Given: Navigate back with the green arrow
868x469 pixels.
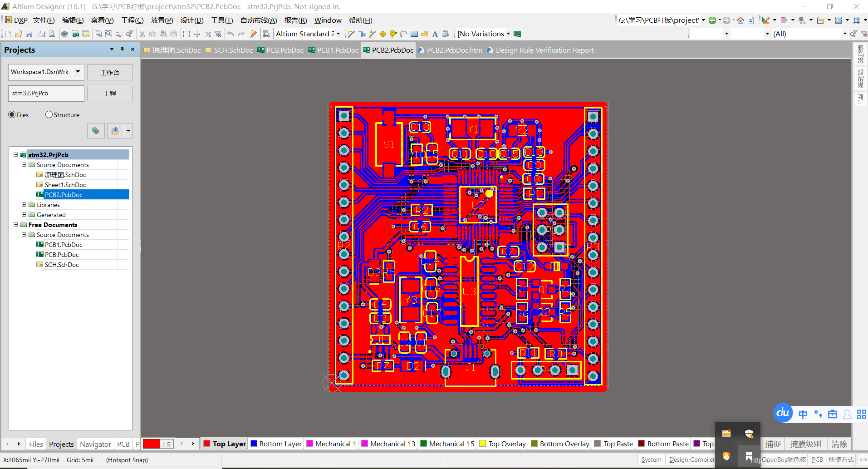Looking at the screenshot, I should point(712,20).
